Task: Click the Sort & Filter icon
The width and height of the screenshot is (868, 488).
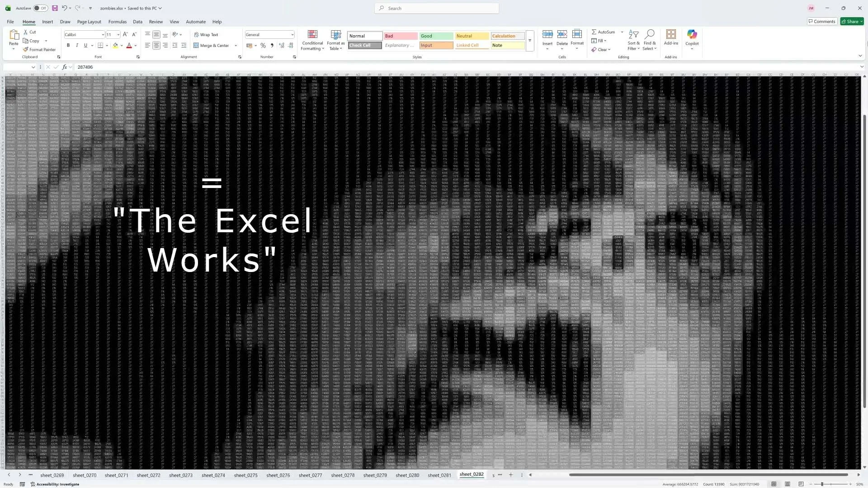Action: coord(633,34)
